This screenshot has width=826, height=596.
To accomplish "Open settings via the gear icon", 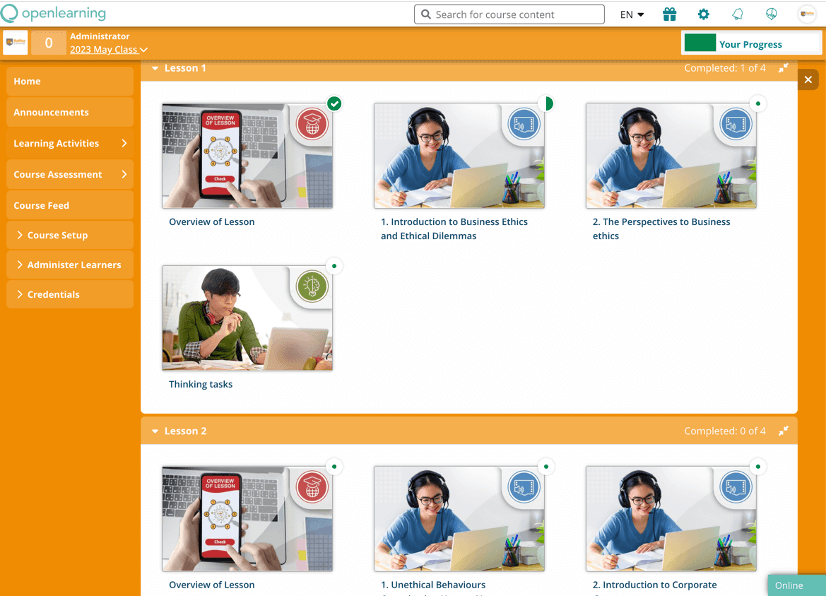I will point(703,14).
